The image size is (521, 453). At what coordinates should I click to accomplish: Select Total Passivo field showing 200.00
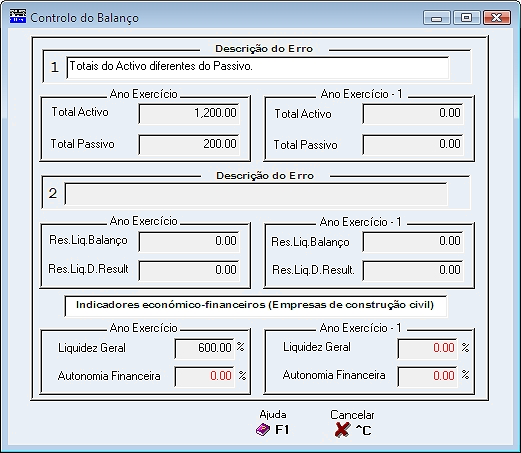[x=189, y=145]
